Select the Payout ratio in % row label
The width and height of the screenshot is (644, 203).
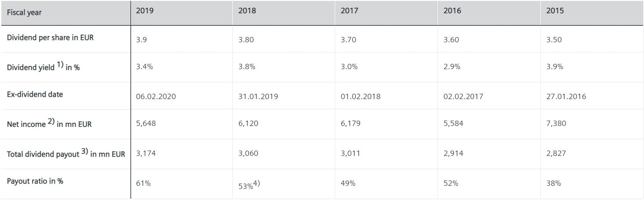[x=35, y=181]
